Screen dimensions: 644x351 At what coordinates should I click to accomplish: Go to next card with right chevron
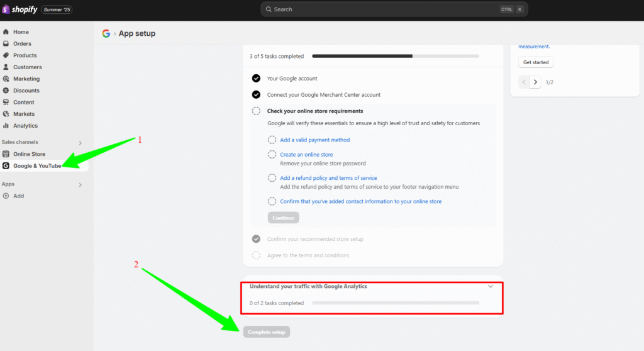click(x=535, y=82)
